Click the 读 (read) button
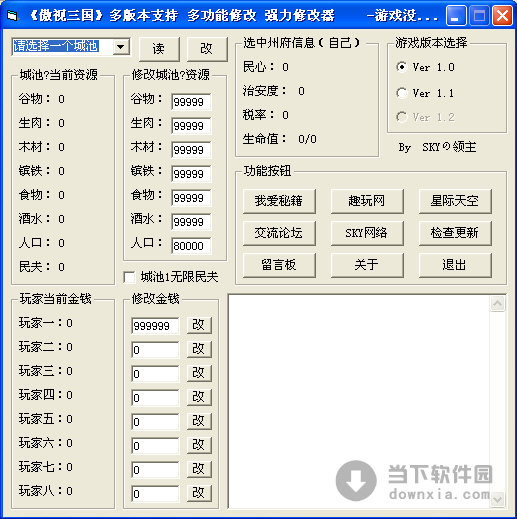Viewport: 517px width, 519px height. point(159,49)
